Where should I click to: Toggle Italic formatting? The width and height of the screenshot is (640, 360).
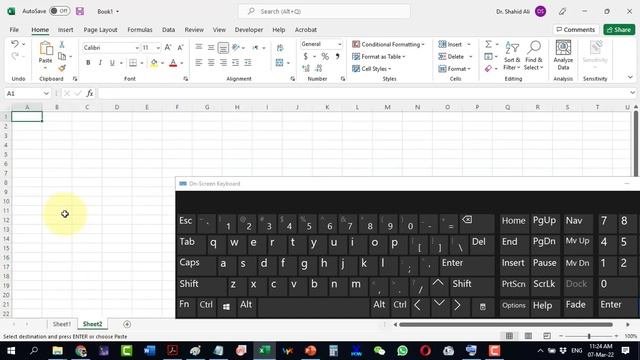(100, 63)
